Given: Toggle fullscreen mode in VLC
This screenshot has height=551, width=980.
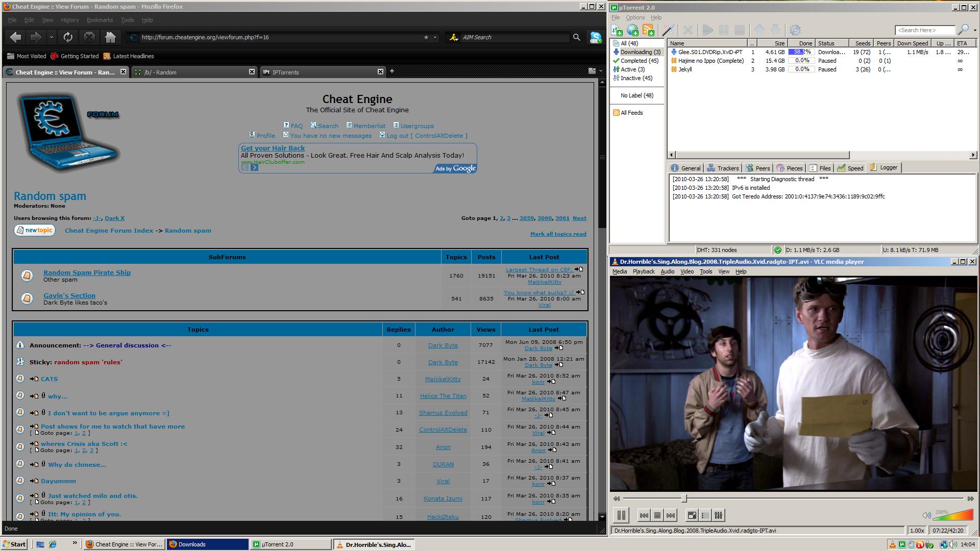Looking at the screenshot, I should point(692,515).
